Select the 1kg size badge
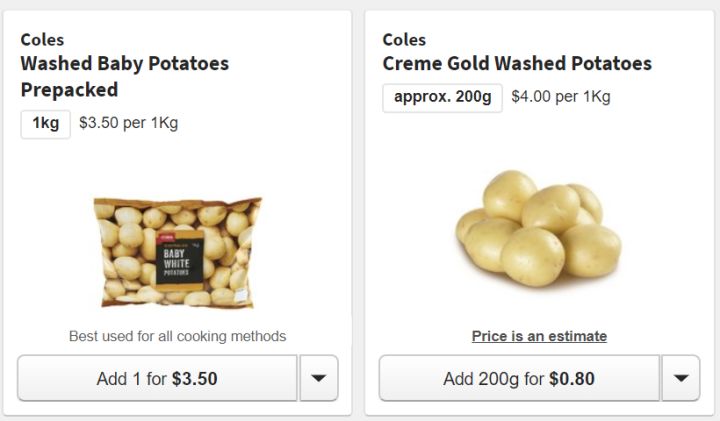The image size is (720, 421). (x=46, y=124)
